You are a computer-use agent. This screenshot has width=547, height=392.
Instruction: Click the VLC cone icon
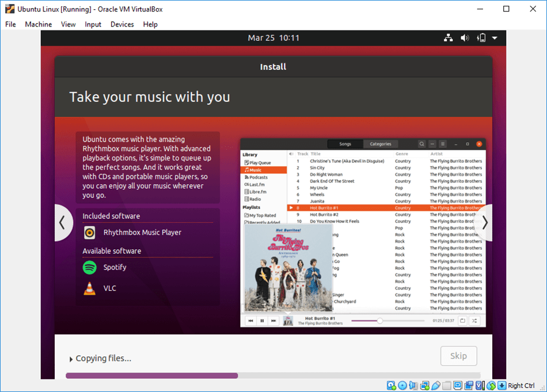(x=90, y=288)
